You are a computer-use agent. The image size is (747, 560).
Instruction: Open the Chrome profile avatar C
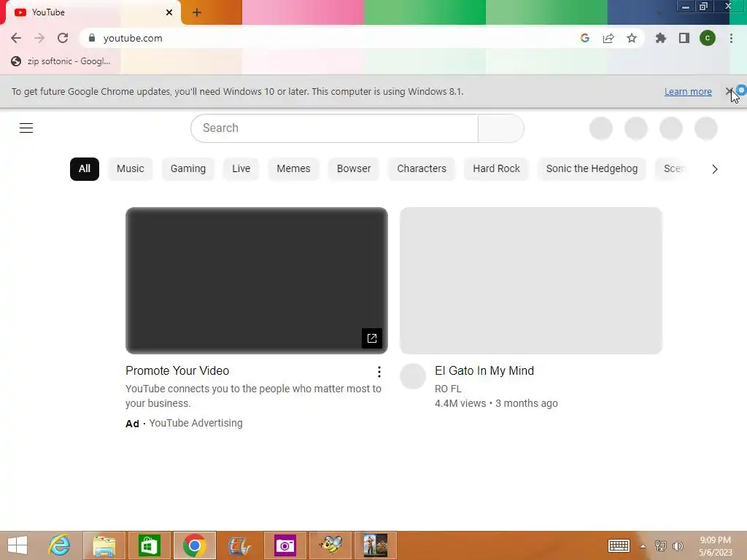point(708,38)
